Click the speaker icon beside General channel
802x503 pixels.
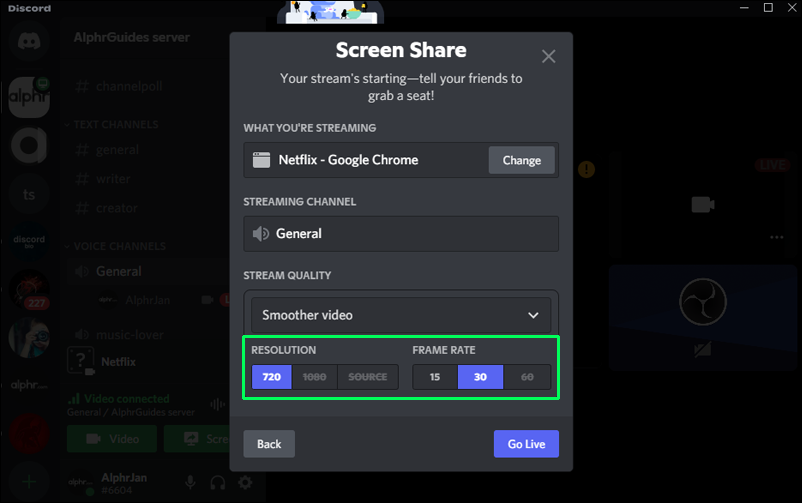click(260, 234)
